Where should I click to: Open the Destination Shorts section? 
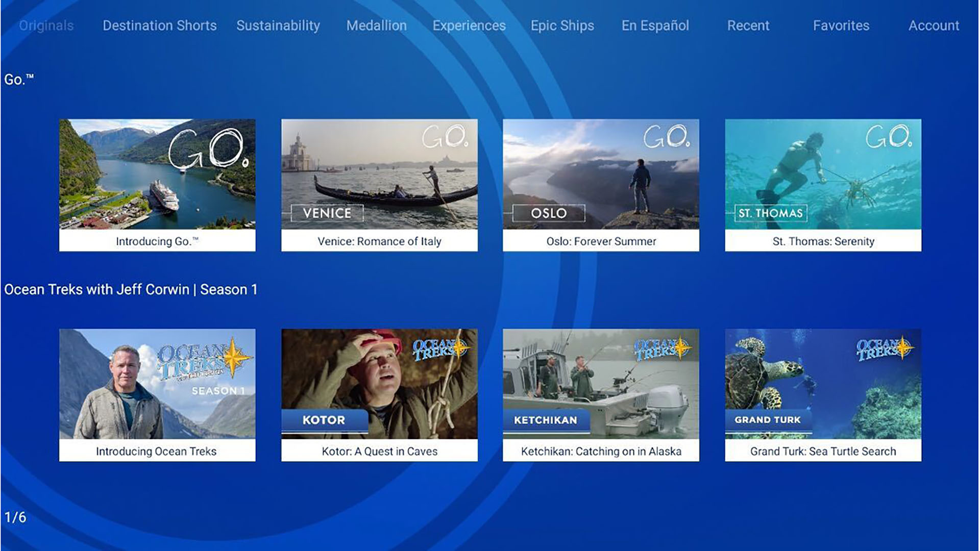click(x=160, y=26)
